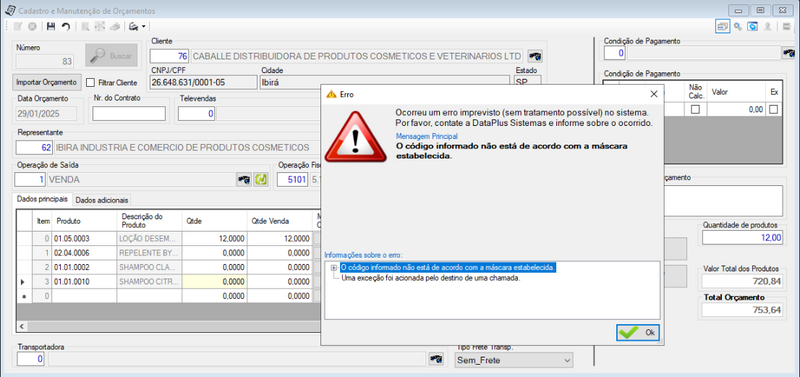Viewport: 800px width, 377px height.
Task: Select product cell 01.01.0010
Action: point(84,282)
